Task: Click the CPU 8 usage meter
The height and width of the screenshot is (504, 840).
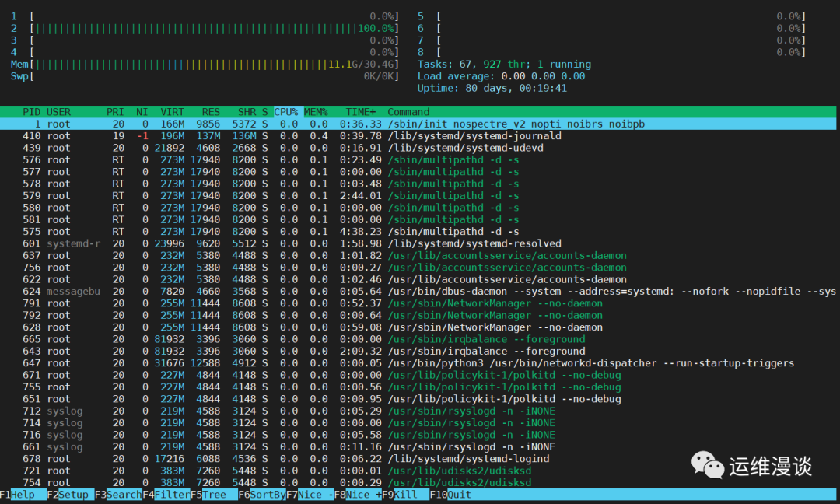Action: [612, 52]
